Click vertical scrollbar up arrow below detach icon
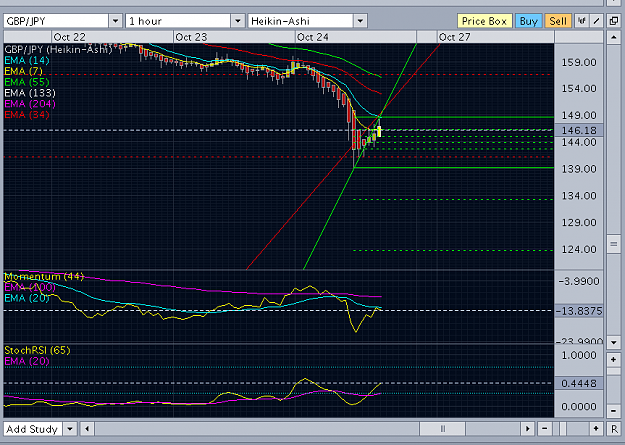Viewport: 625px width, 445px height. (x=614, y=37)
